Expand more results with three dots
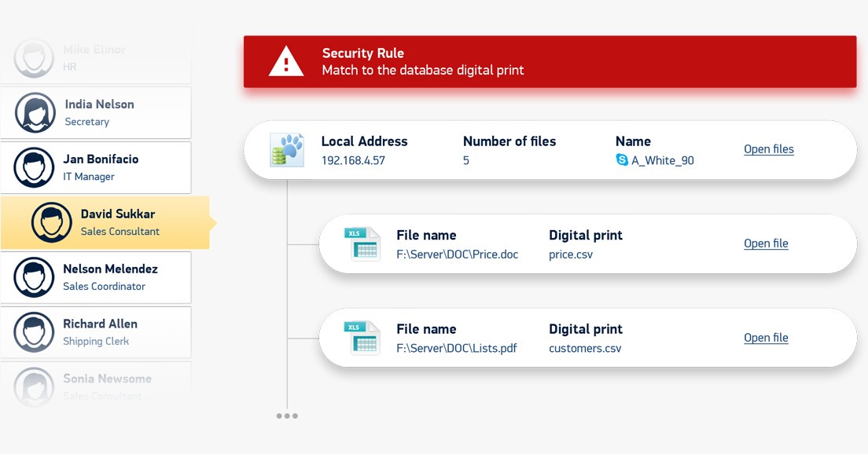 click(287, 416)
